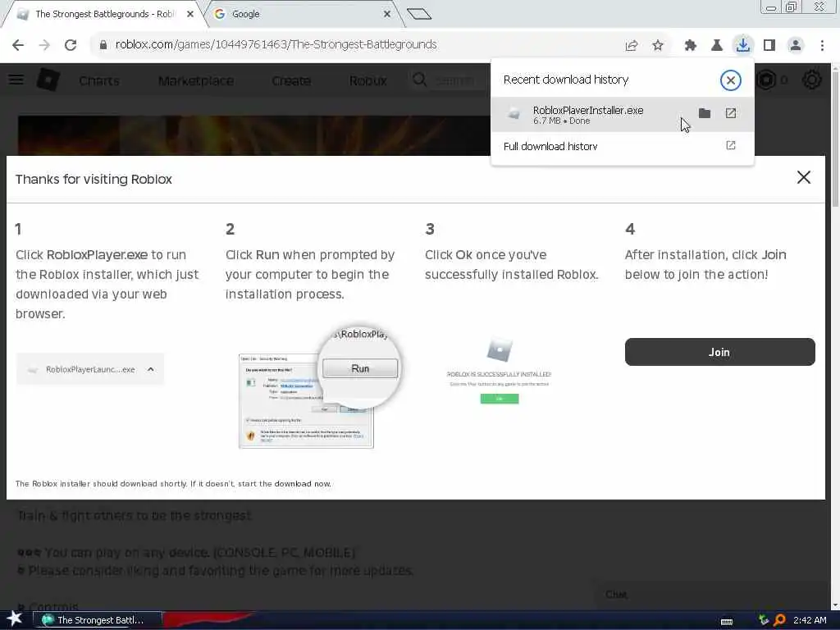Close the Recent download history popup
This screenshot has width=840, height=630.
click(x=730, y=80)
